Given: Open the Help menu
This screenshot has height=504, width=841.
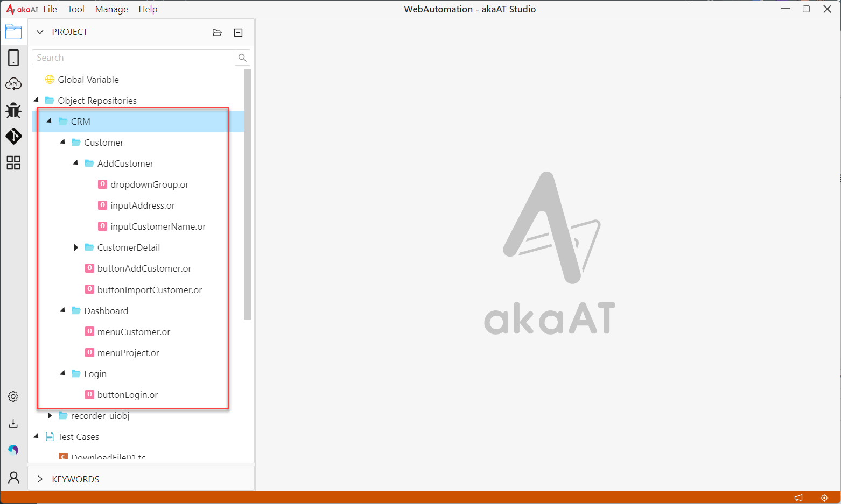Looking at the screenshot, I should [148, 9].
